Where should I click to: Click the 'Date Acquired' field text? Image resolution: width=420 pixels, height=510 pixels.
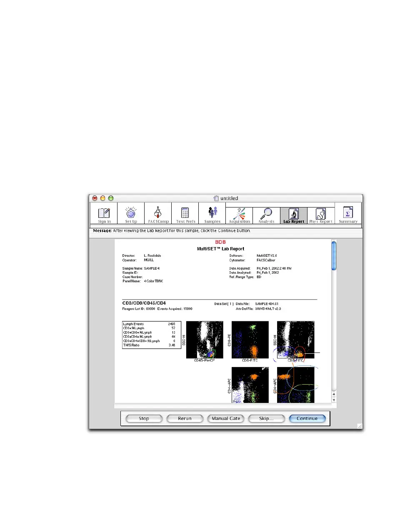pyautogui.click(x=260, y=268)
